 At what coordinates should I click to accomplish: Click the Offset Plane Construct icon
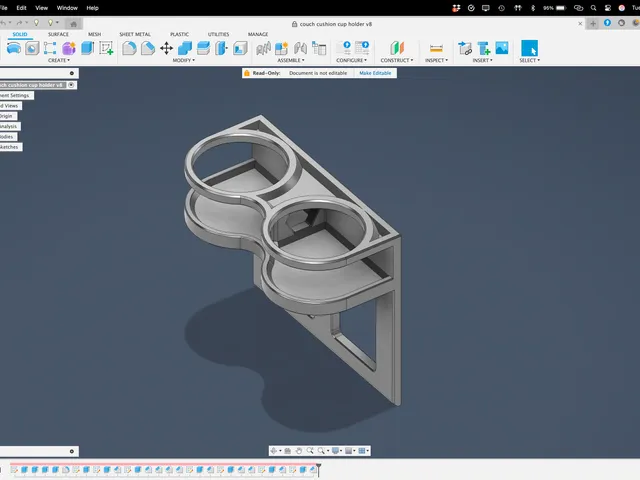pos(397,48)
